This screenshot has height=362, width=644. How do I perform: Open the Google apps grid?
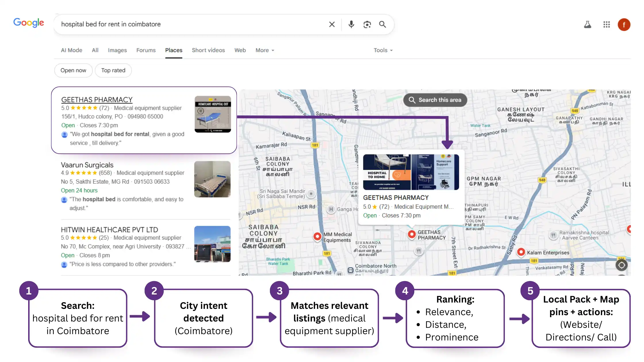pyautogui.click(x=607, y=24)
